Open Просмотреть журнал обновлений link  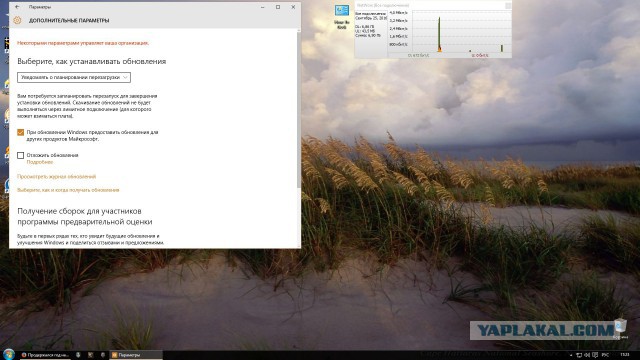(56, 176)
